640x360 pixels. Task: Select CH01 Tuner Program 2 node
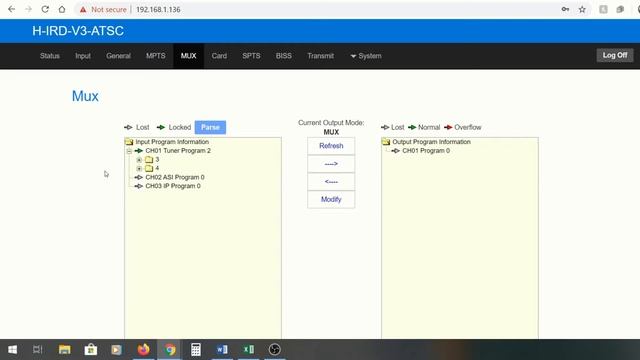(178, 151)
